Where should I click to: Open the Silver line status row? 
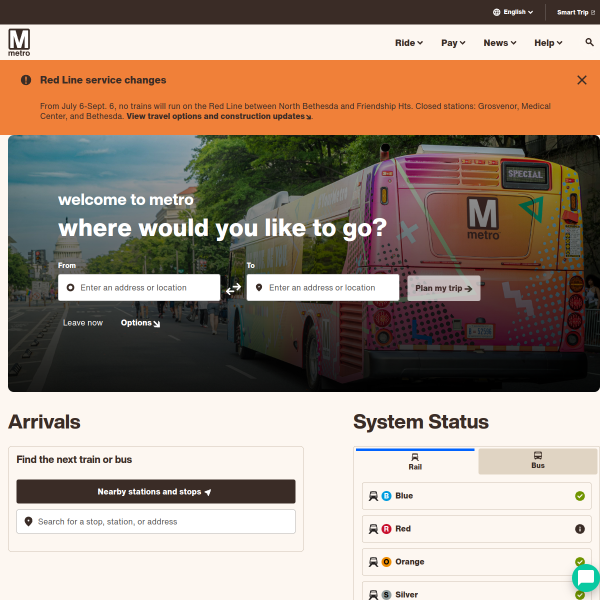pyautogui.click(x=477, y=591)
